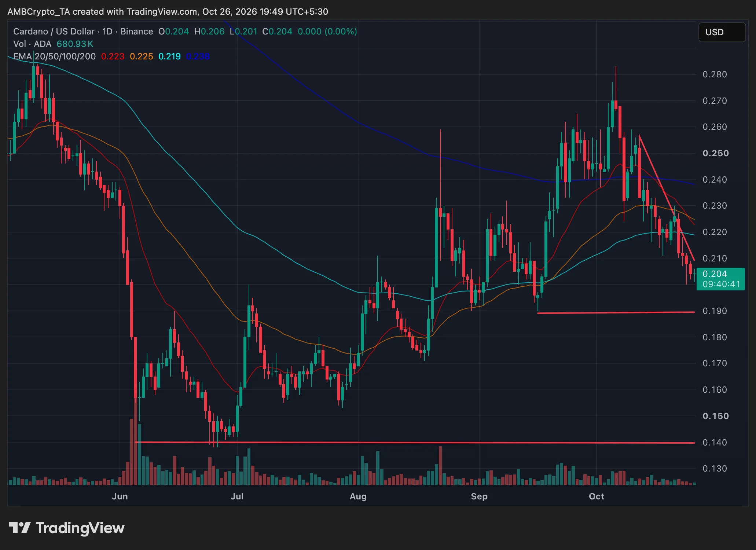Click the high price value H0.206
The image size is (756, 550).
coord(209,32)
